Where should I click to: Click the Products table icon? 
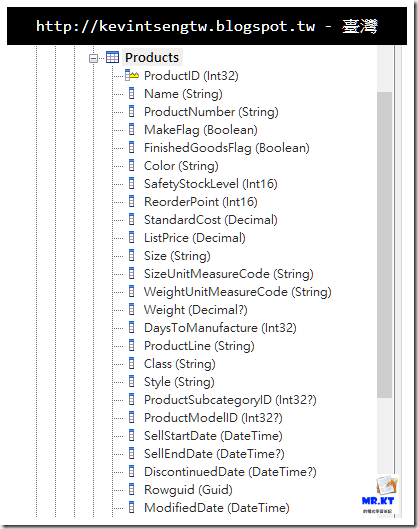pos(112,57)
